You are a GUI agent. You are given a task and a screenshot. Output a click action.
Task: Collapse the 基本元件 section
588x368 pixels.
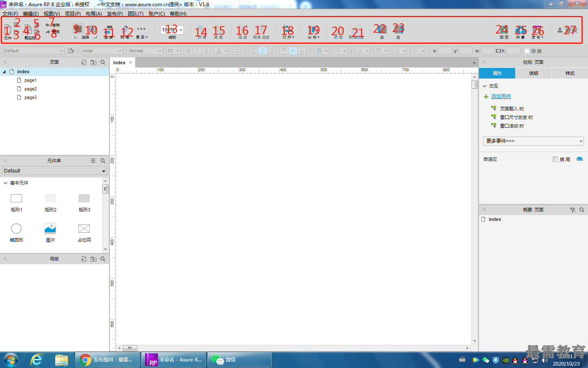pos(5,183)
